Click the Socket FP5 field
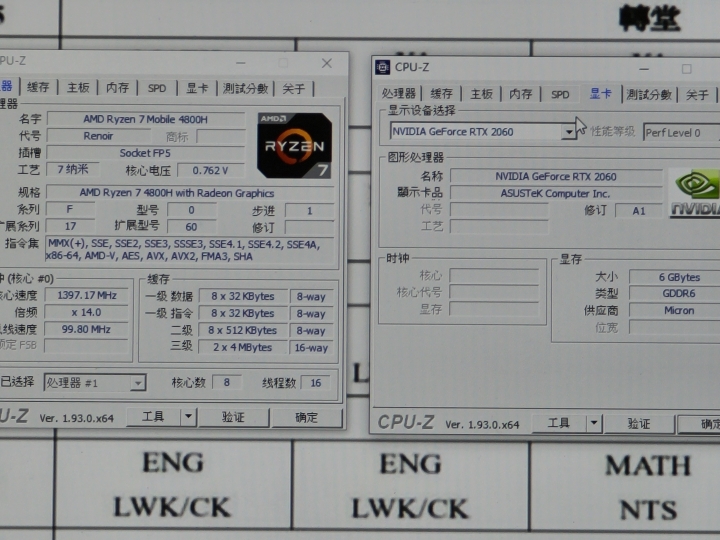 pos(145,153)
